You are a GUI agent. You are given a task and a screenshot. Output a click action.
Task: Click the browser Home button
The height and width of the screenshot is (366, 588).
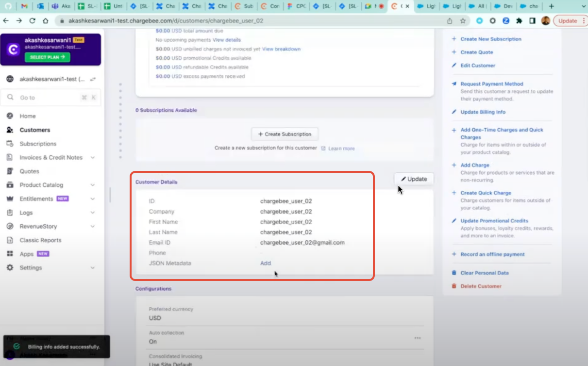[x=46, y=21]
